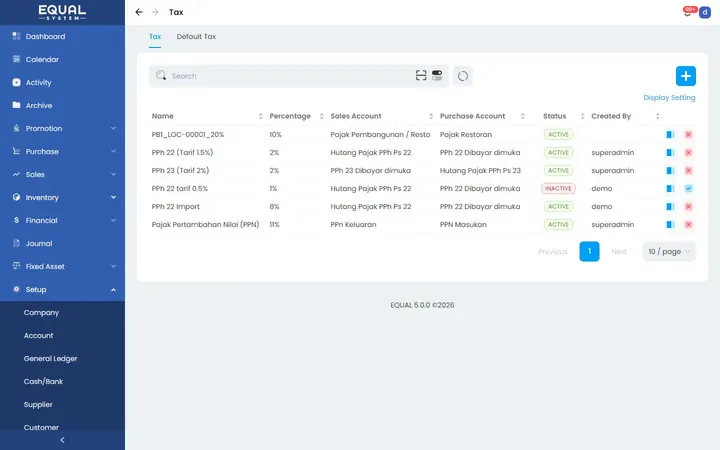720x450 pixels.
Task: Click the forward arrow next to Tax title
Action: point(155,12)
